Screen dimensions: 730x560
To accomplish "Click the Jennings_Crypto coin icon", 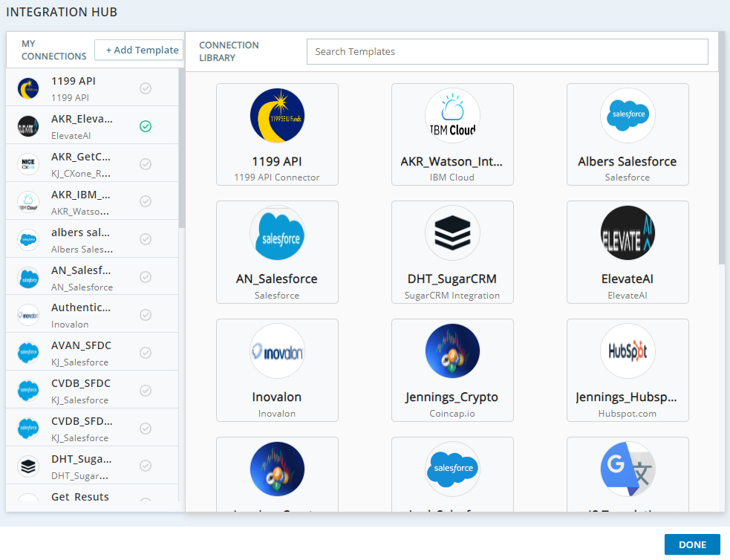I will (452, 351).
